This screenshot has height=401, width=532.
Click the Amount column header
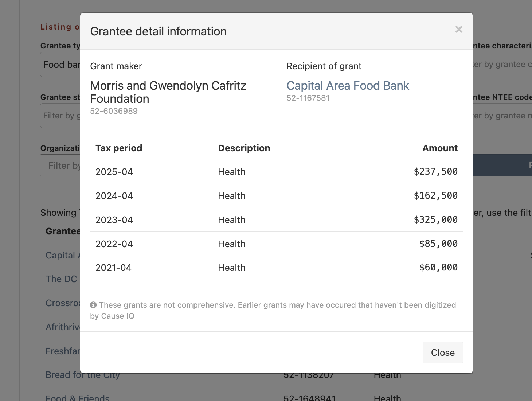pos(440,148)
